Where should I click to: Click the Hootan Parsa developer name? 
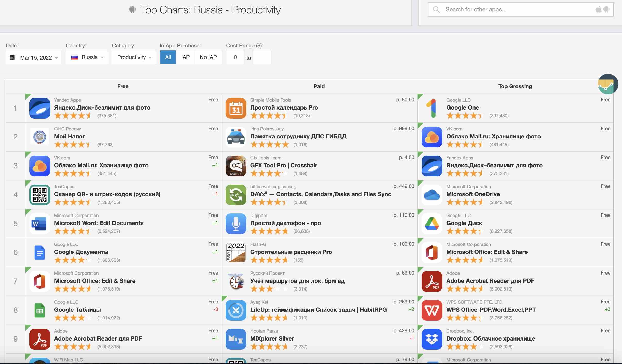tap(264, 331)
